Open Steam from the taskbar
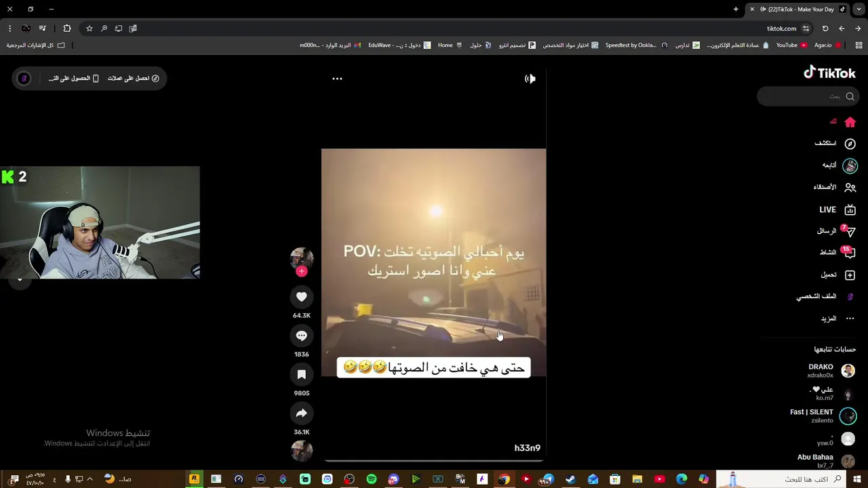Image resolution: width=868 pixels, height=488 pixels. (x=570, y=479)
